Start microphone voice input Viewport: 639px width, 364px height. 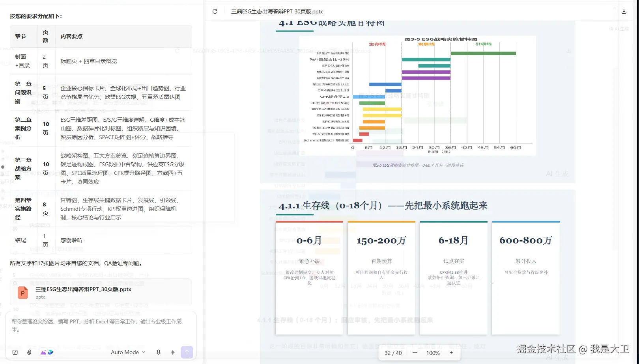coord(159,352)
